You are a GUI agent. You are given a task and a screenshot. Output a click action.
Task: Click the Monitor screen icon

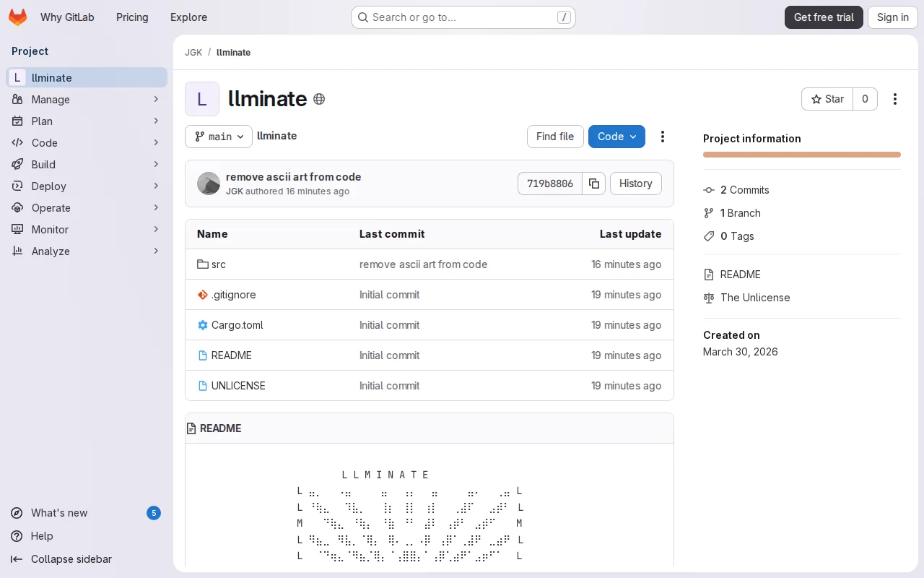point(17,229)
